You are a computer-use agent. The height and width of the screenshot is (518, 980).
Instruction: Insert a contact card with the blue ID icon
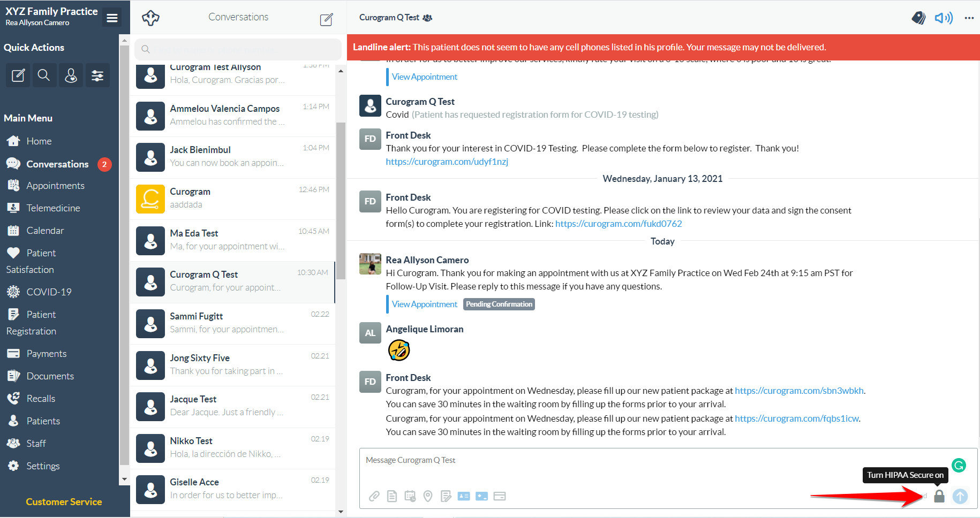pyautogui.click(x=464, y=496)
